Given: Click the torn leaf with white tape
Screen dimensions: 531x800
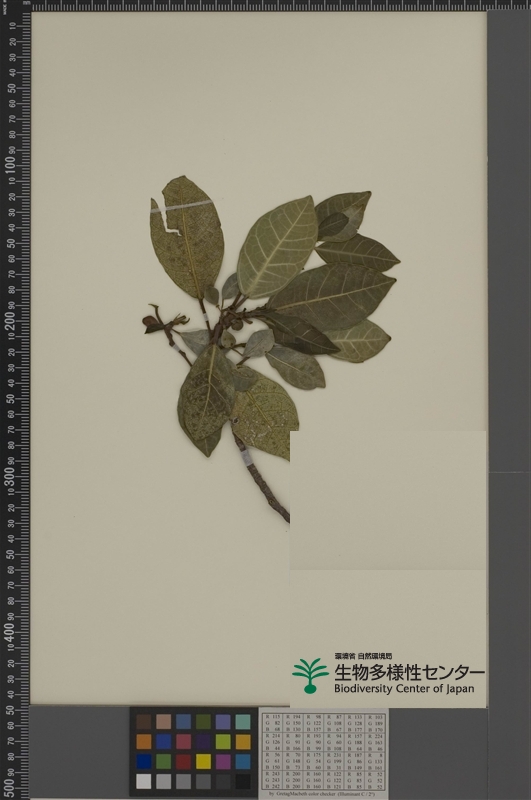Looking at the screenshot, I should tap(186, 237).
